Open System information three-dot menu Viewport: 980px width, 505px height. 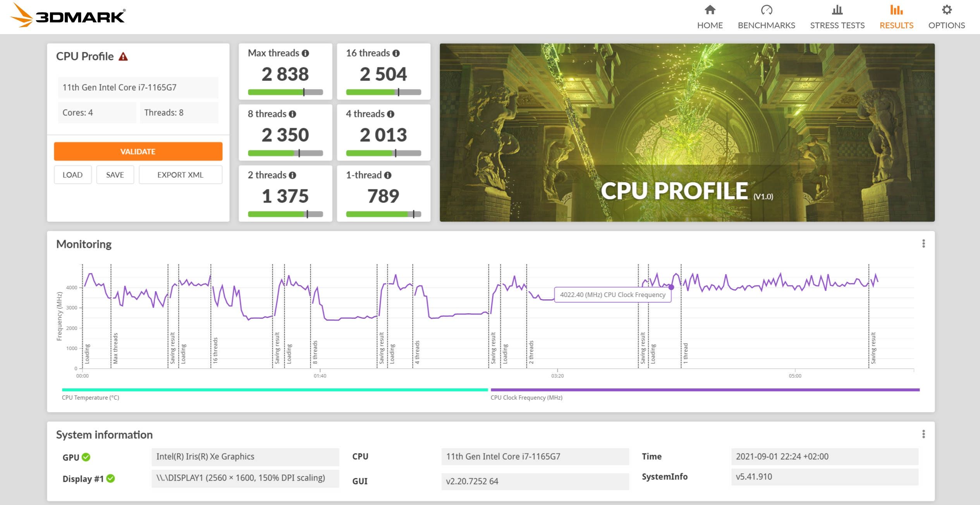click(923, 434)
